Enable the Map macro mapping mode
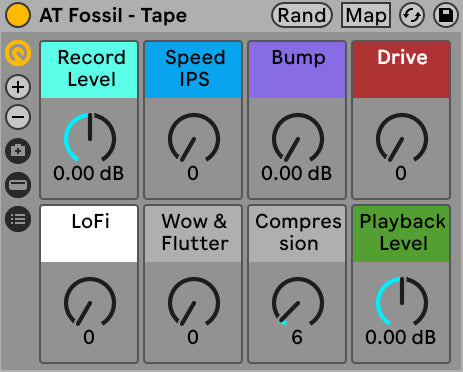This screenshot has width=463, height=372. tap(366, 15)
